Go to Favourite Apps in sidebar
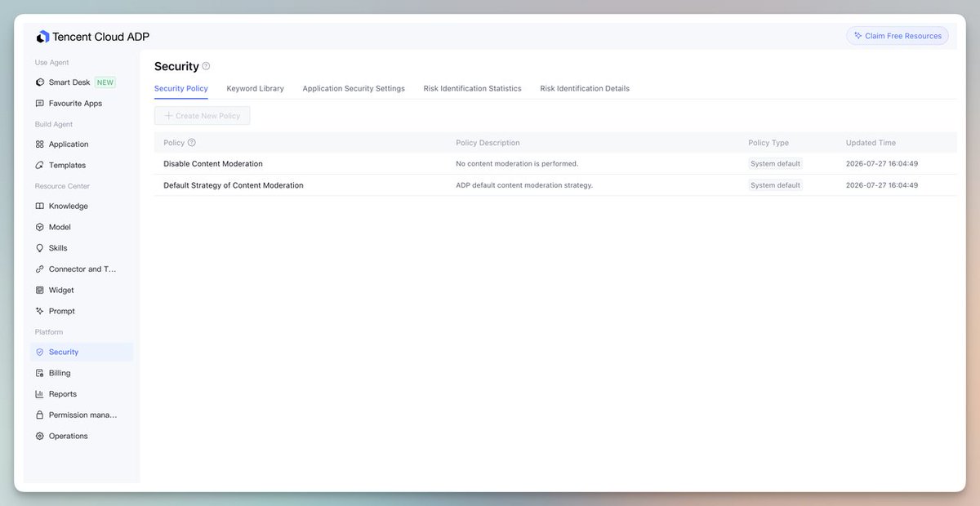The image size is (980, 506). coord(82,104)
